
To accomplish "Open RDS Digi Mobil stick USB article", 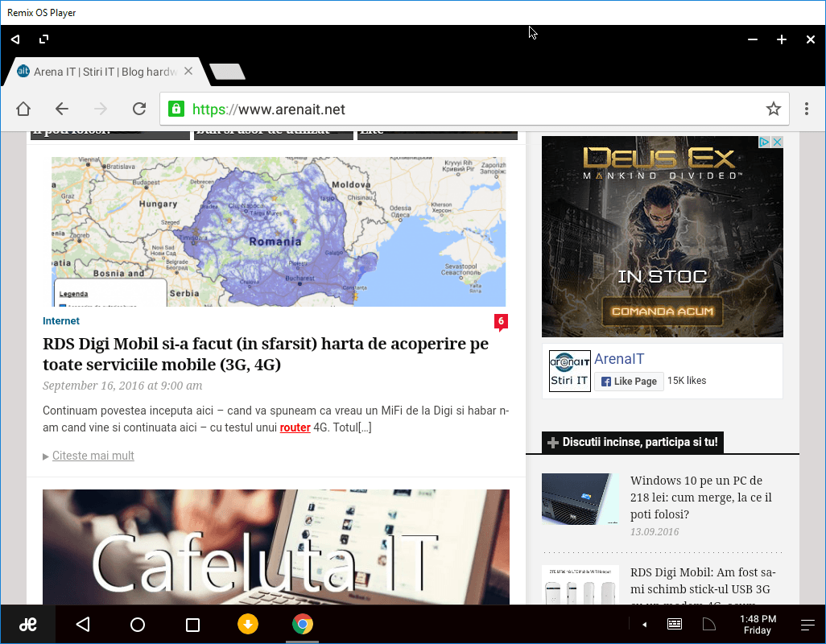I will (703, 587).
